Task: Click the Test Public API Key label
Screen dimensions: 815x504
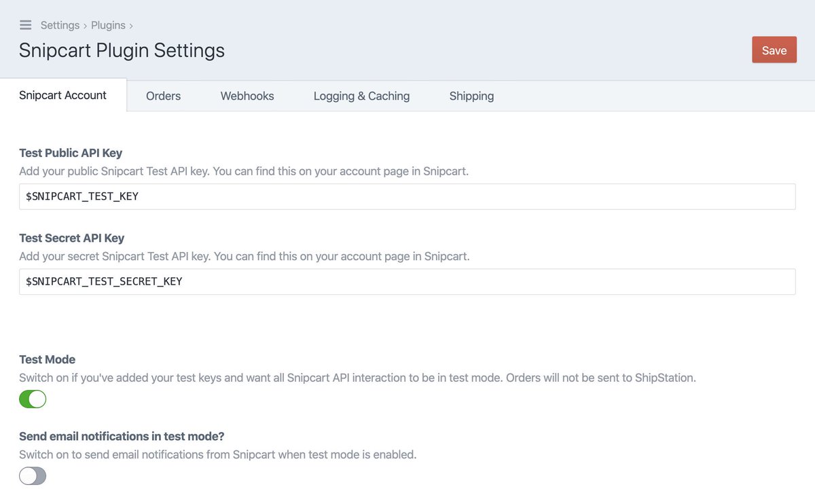Action: (x=71, y=153)
